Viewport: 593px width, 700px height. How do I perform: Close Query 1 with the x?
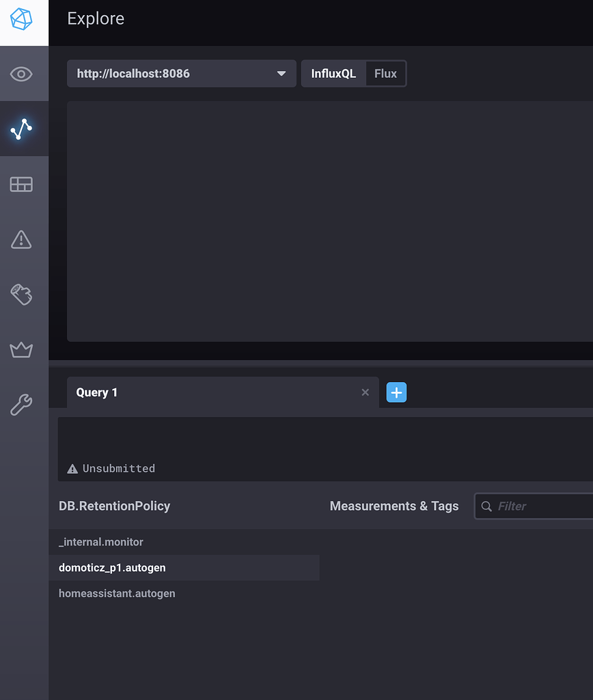(x=365, y=392)
